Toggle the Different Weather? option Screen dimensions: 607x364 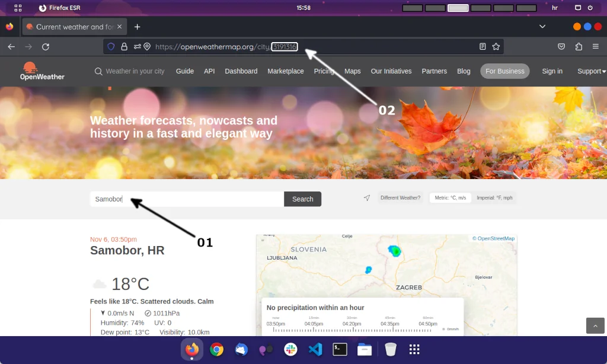tap(400, 197)
